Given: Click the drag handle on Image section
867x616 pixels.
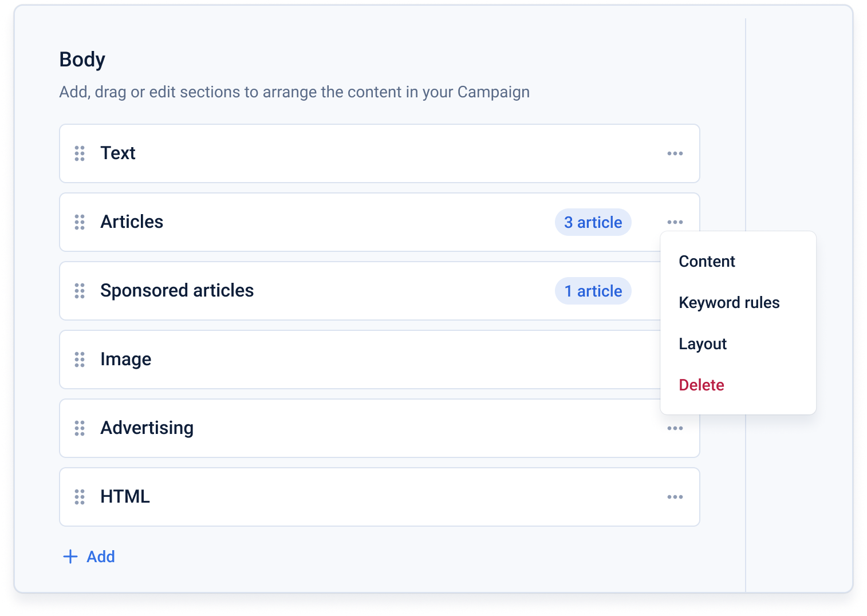Looking at the screenshot, I should [x=80, y=360].
